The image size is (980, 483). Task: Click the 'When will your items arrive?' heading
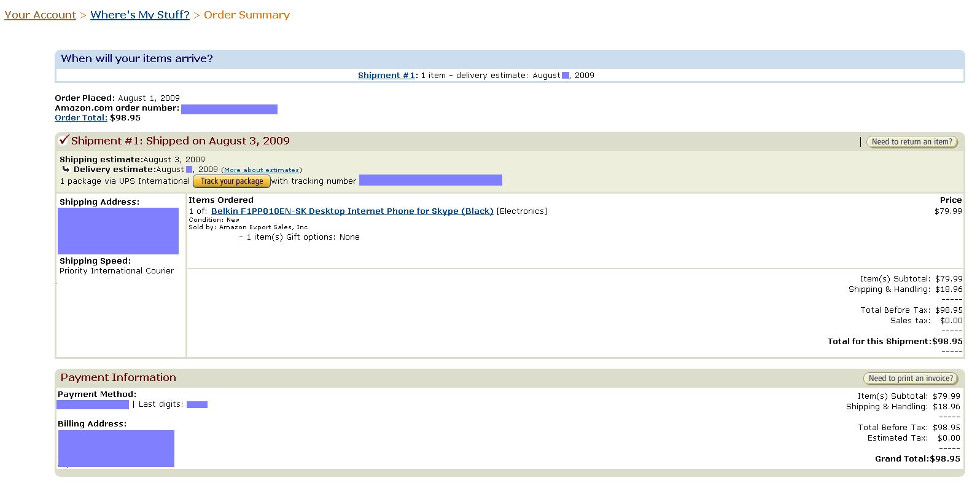tap(137, 59)
